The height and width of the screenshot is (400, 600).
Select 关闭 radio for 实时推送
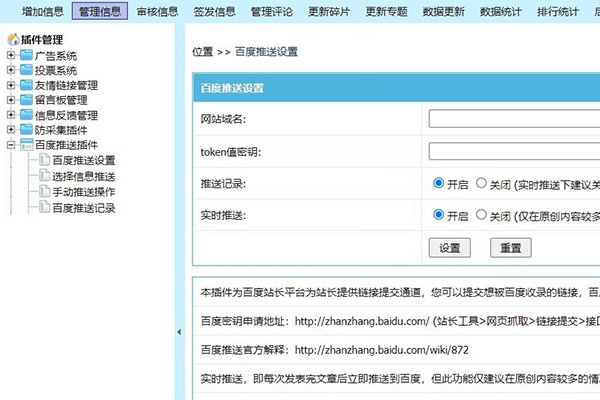click(481, 215)
